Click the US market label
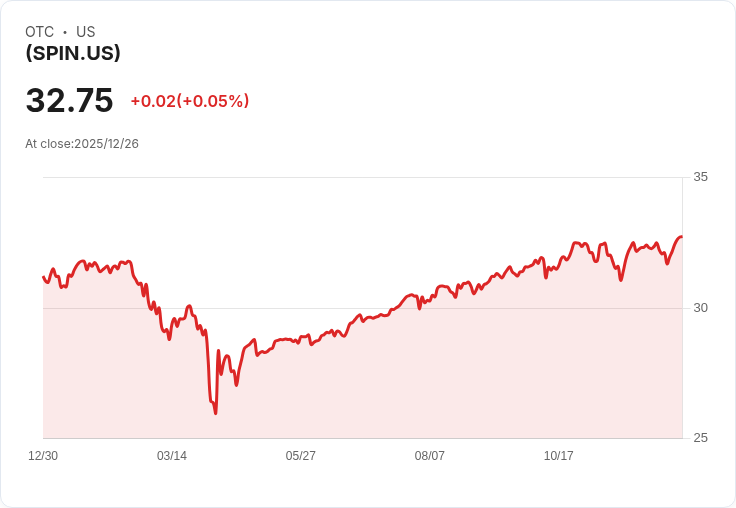Image resolution: width=736 pixels, height=508 pixels. [x=86, y=32]
